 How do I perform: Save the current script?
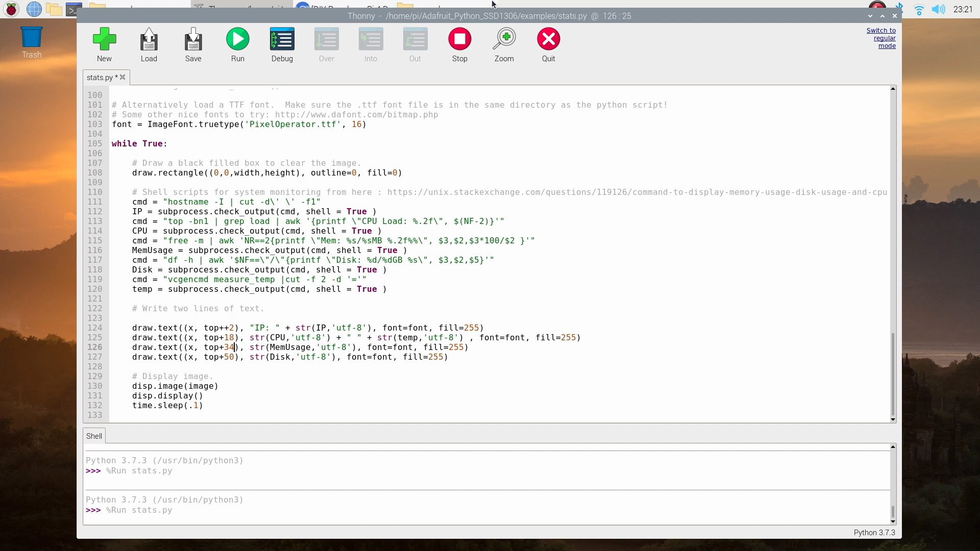coord(193,40)
